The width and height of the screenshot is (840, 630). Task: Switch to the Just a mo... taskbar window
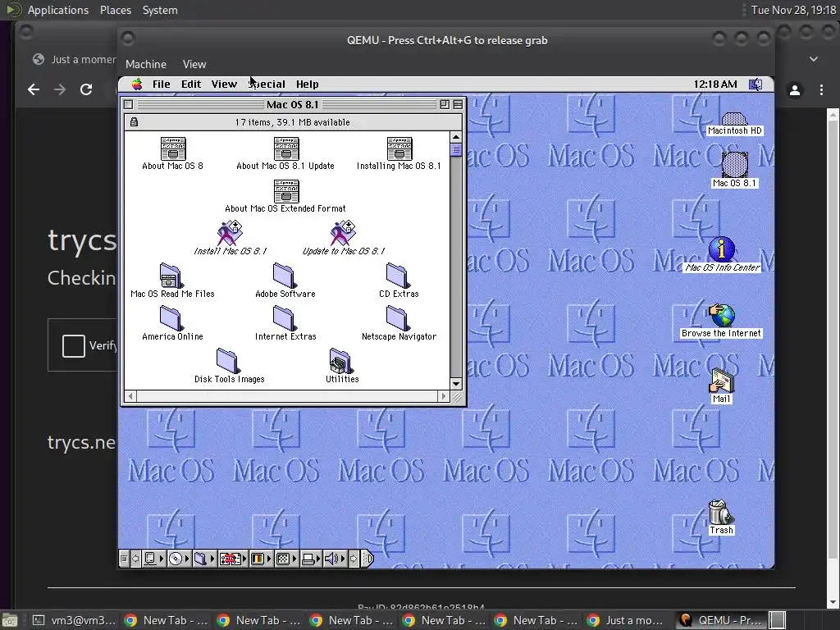click(624, 620)
